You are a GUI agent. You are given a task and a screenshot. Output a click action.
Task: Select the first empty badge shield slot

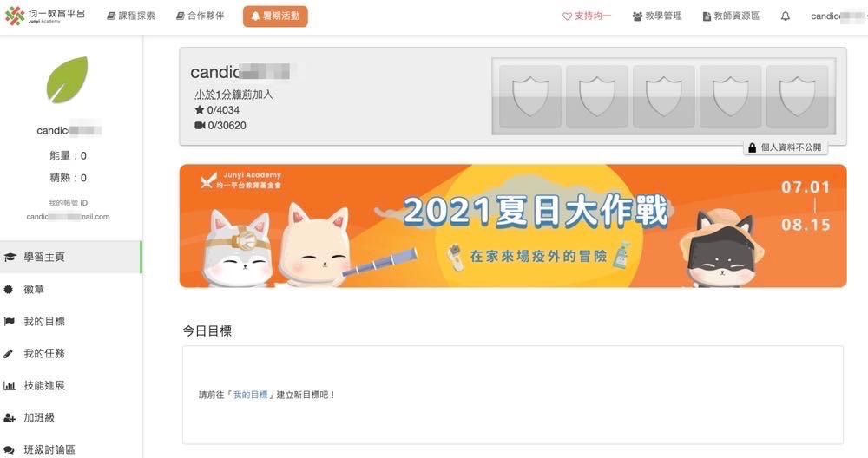point(529,96)
